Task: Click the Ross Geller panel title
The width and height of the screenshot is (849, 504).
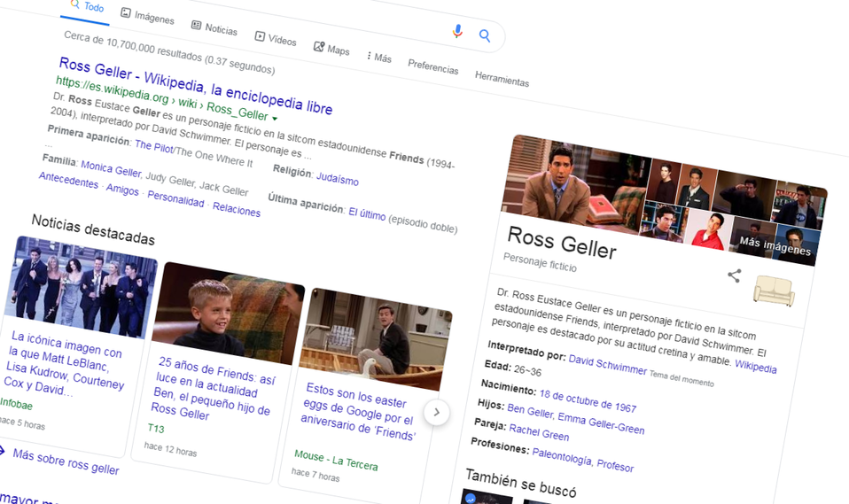Action: tap(562, 243)
